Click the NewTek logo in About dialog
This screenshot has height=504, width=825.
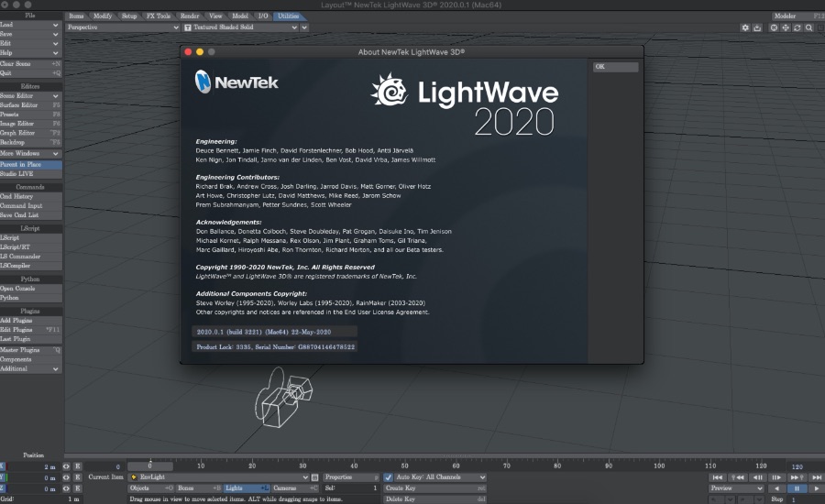[236, 82]
